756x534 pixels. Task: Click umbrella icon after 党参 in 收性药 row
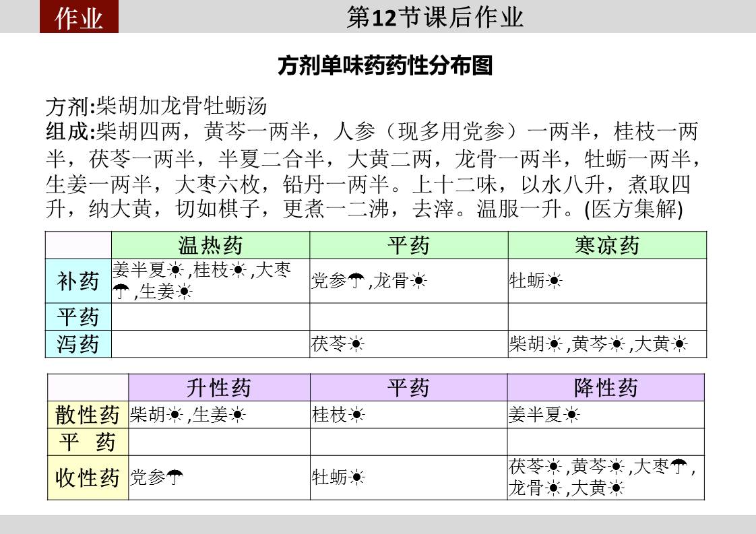(175, 477)
